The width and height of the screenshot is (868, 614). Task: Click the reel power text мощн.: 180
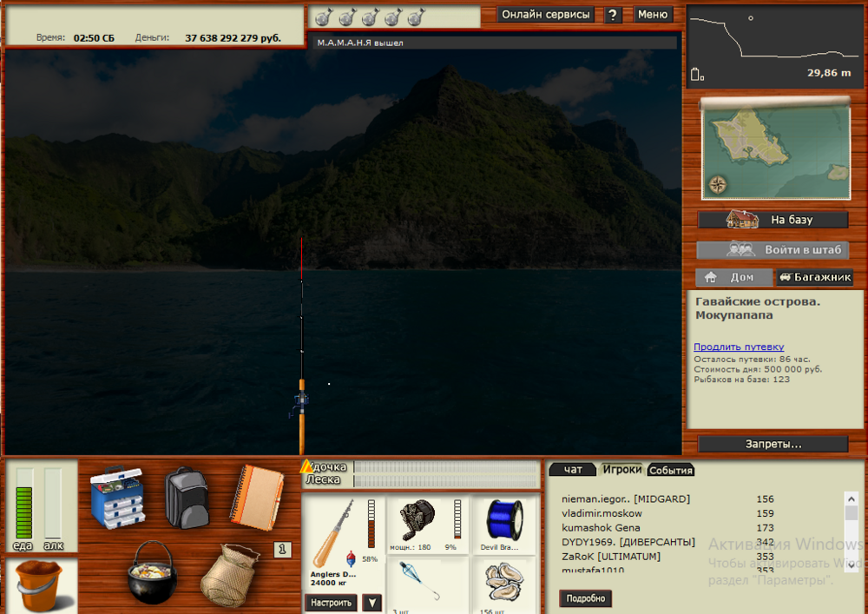pyautogui.click(x=410, y=547)
